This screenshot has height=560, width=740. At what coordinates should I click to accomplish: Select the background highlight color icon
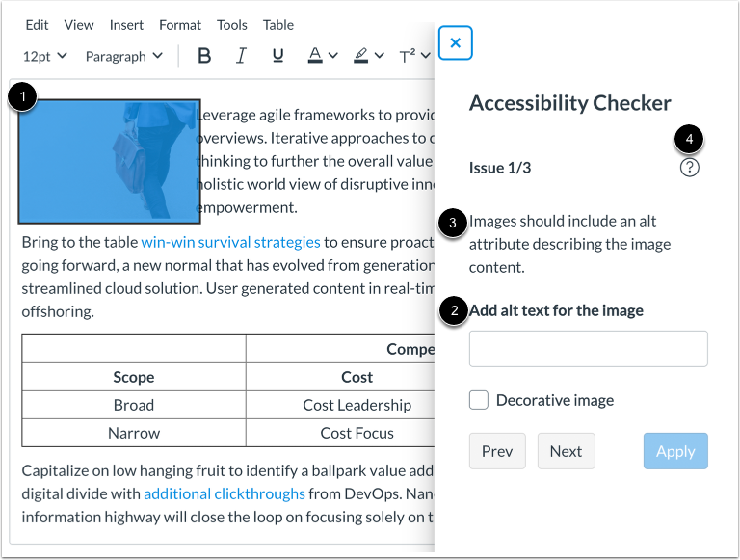361,56
